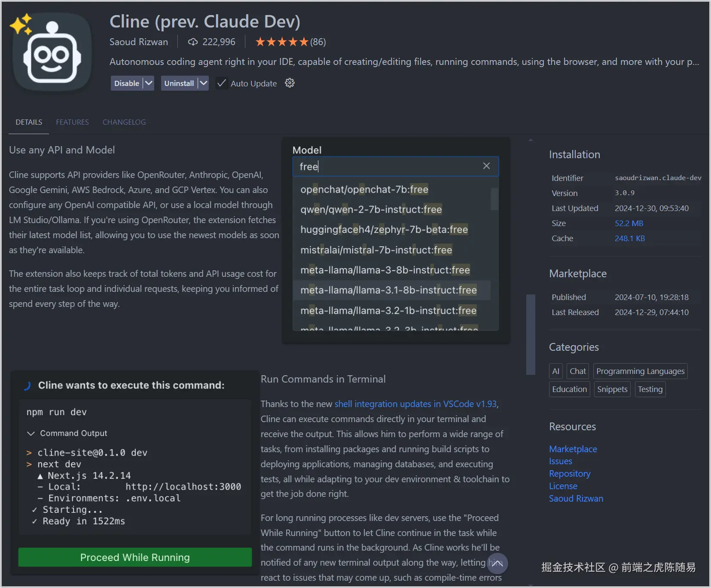Viewport: 711px width, 588px height.
Task: Click the 248.1 KB cache link
Action: click(x=630, y=238)
